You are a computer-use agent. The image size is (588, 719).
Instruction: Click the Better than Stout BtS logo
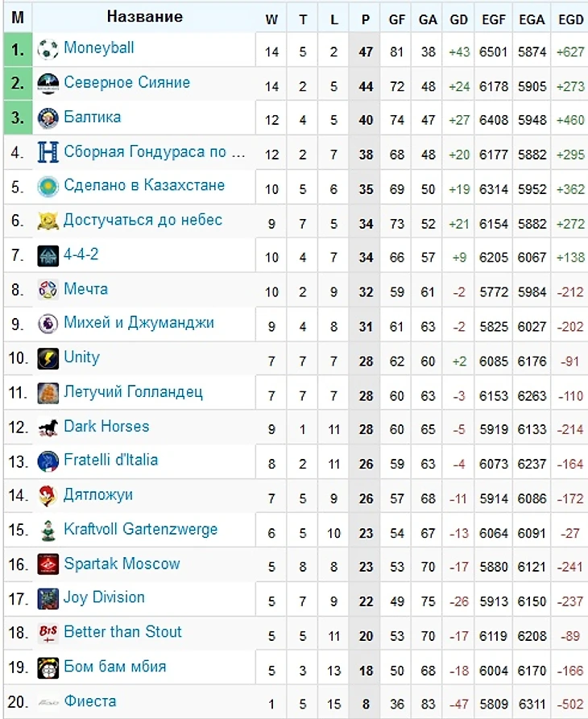click(48, 634)
